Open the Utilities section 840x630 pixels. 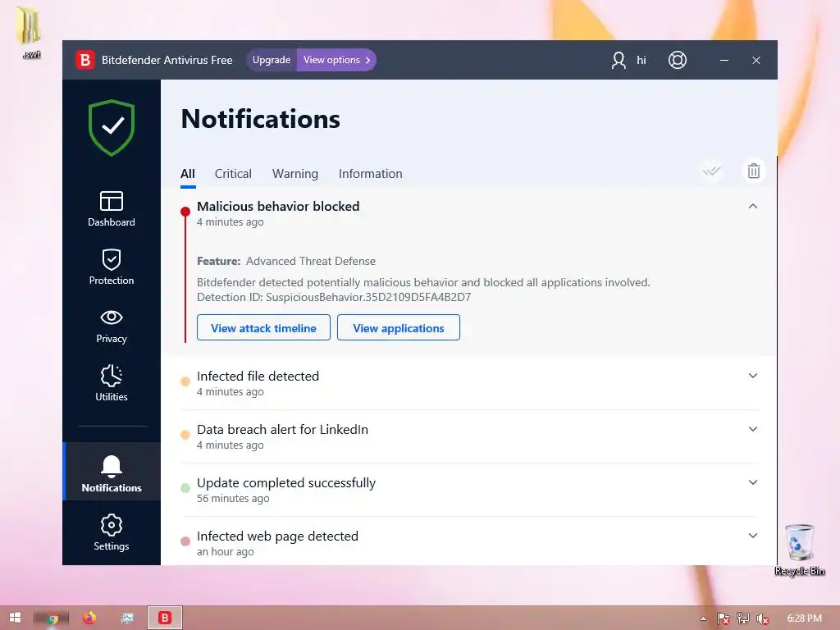(x=112, y=383)
